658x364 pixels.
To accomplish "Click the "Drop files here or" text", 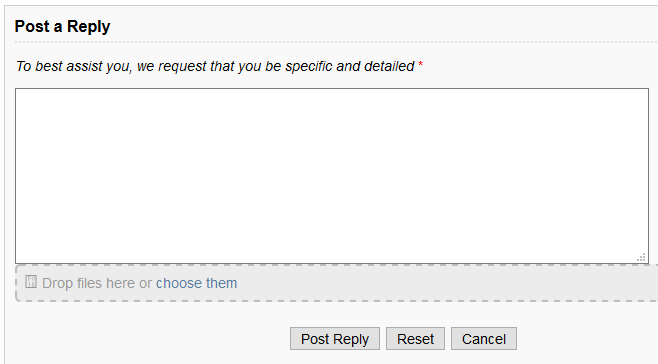I will point(97,283).
